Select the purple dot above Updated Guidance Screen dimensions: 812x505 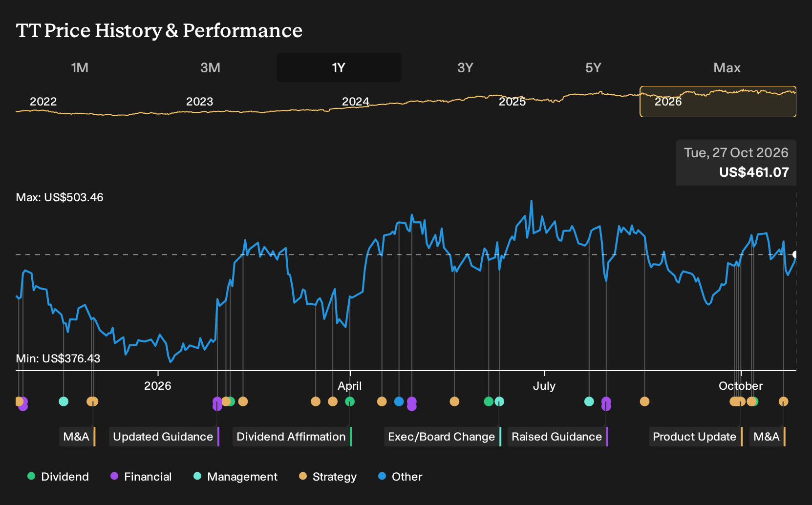click(x=217, y=403)
